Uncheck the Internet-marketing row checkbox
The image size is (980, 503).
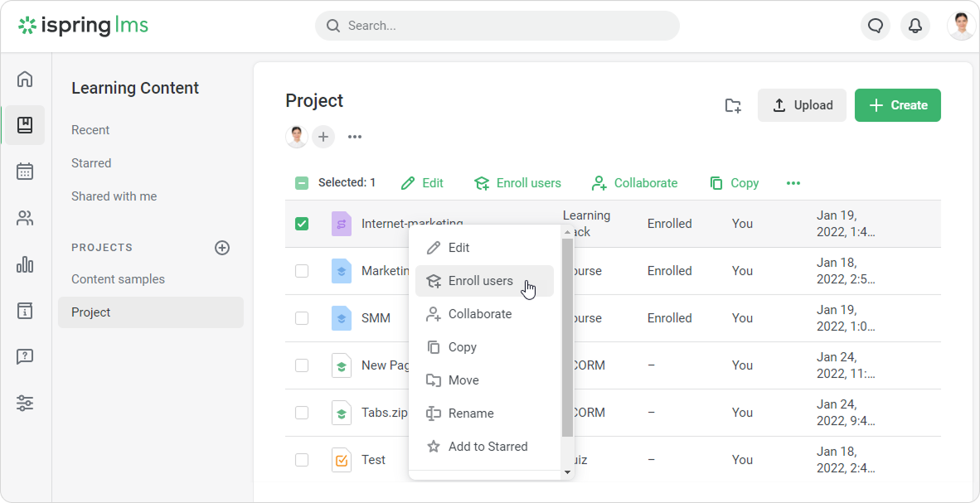tap(302, 224)
